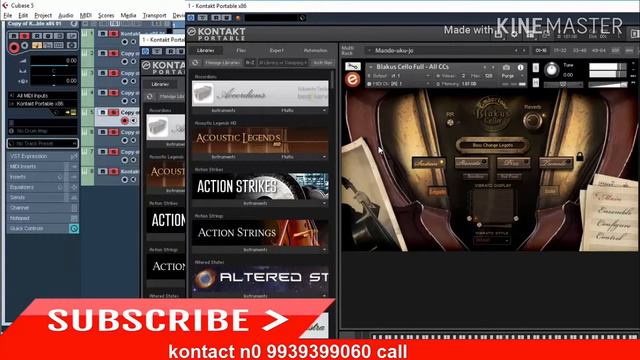Select multi rack page 01-16
This screenshot has height=360, width=640.
click(541, 51)
